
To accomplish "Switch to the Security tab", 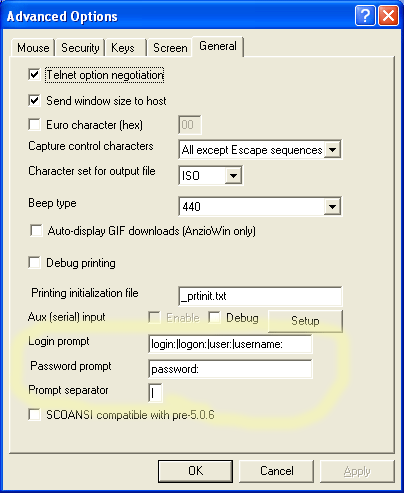I will coord(80,48).
